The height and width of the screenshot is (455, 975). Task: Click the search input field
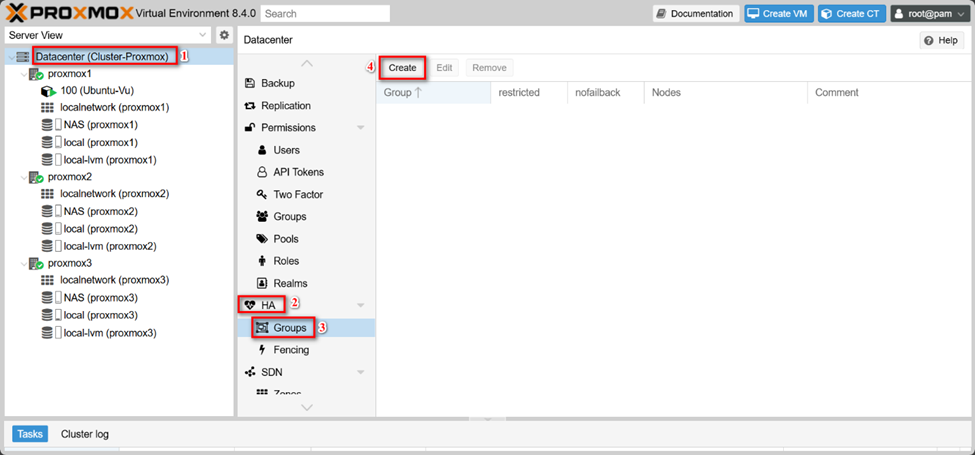click(x=325, y=14)
